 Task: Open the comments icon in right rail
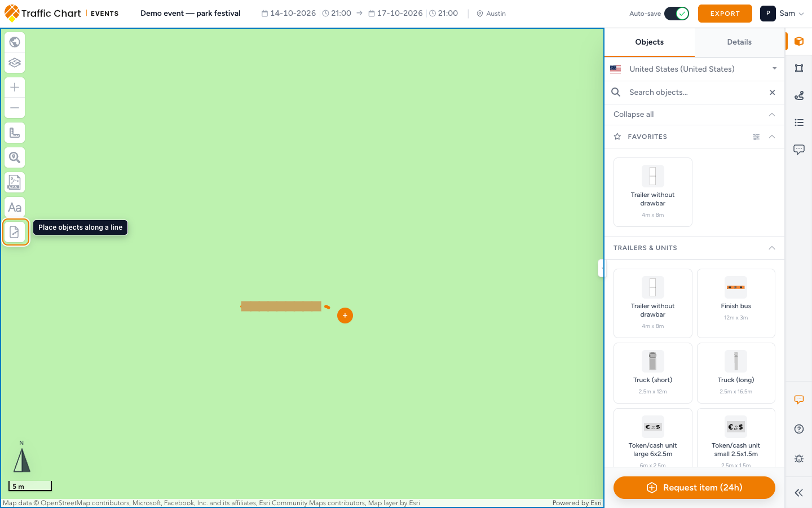pos(799,150)
